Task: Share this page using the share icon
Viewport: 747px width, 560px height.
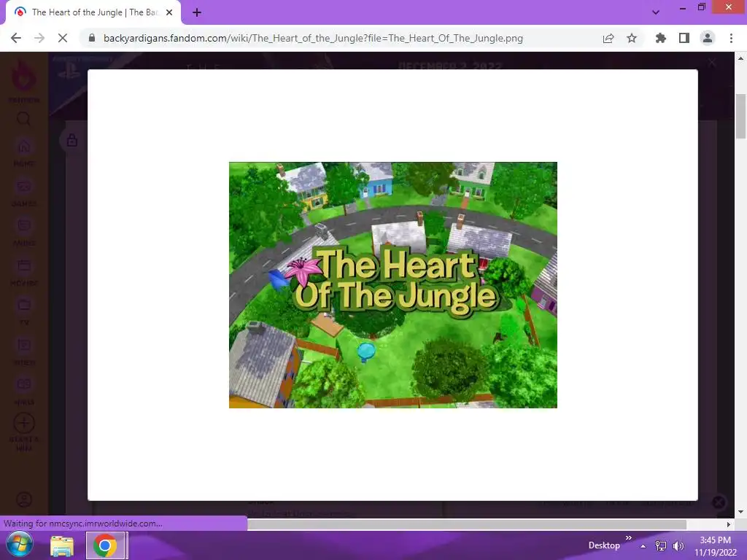Action: (608, 38)
